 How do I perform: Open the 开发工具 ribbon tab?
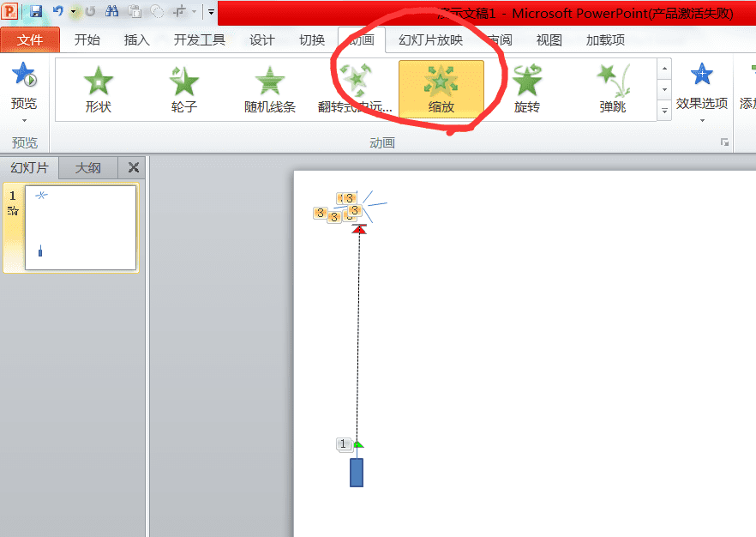pyautogui.click(x=200, y=40)
